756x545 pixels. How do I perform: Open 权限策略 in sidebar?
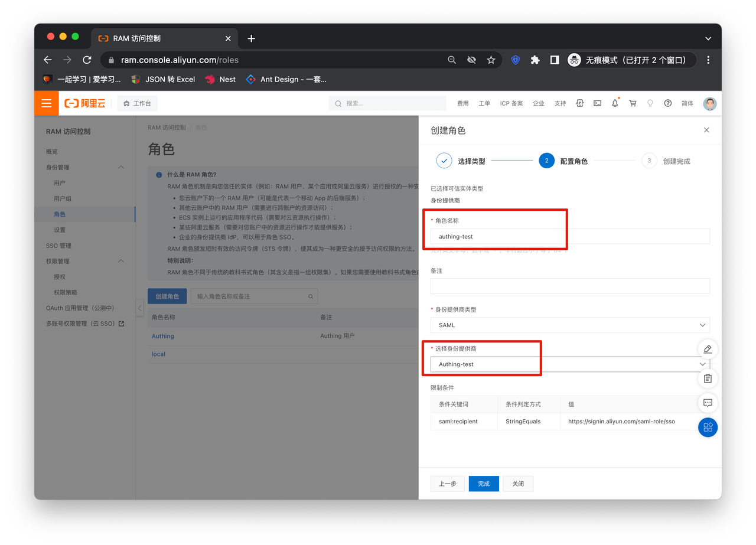tap(66, 292)
